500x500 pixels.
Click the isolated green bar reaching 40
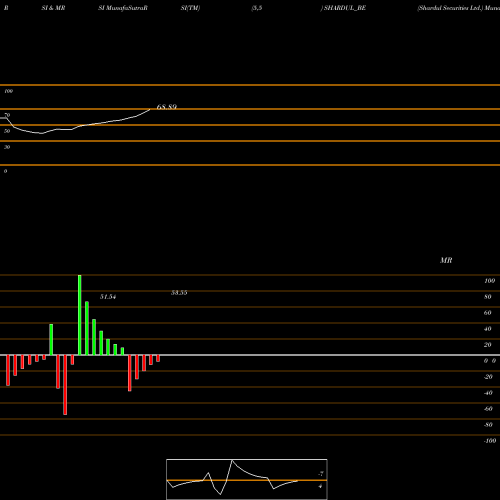pyautogui.click(x=51, y=339)
